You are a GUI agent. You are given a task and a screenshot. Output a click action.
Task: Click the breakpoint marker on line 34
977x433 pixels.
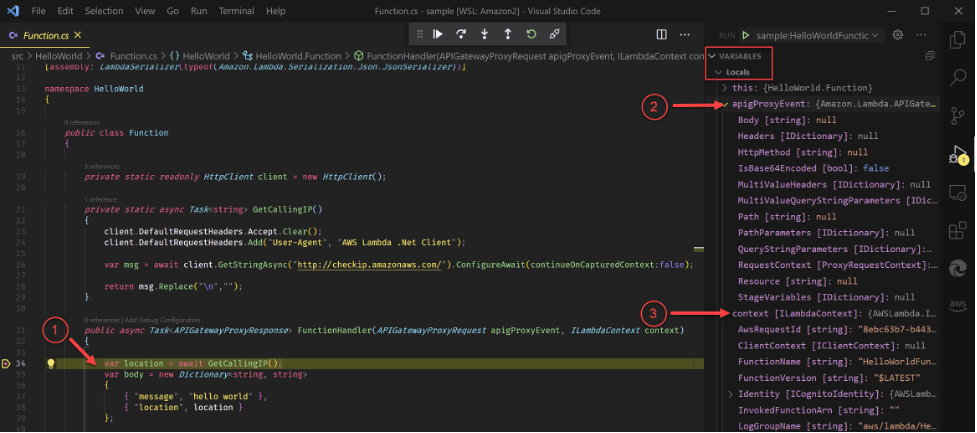[x=6, y=363]
